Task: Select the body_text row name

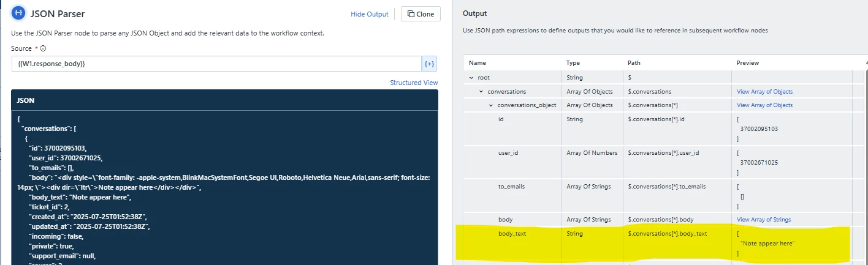Action: pos(512,234)
